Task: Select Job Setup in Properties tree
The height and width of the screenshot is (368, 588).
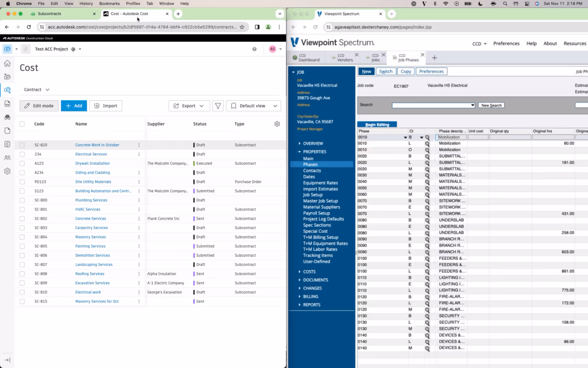Action: (312, 195)
